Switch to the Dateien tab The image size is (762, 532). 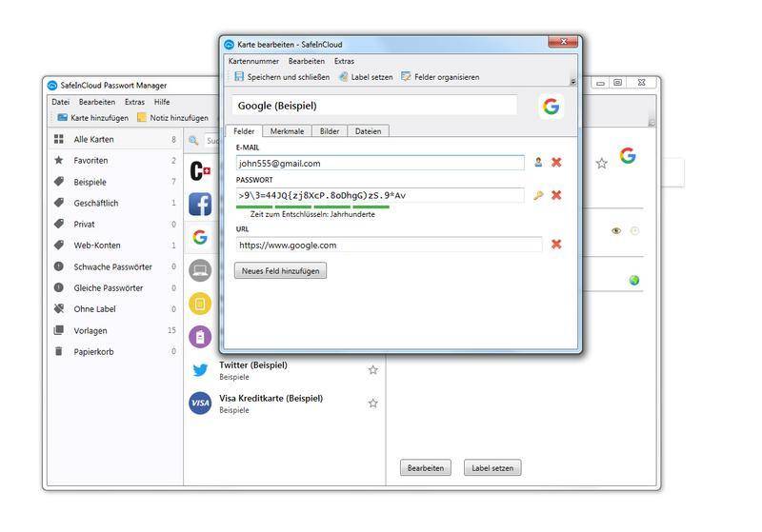pos(368,131)
